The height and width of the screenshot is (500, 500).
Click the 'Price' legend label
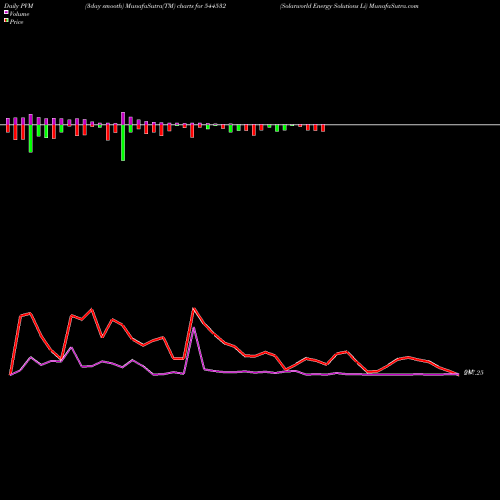coord(16,22)
